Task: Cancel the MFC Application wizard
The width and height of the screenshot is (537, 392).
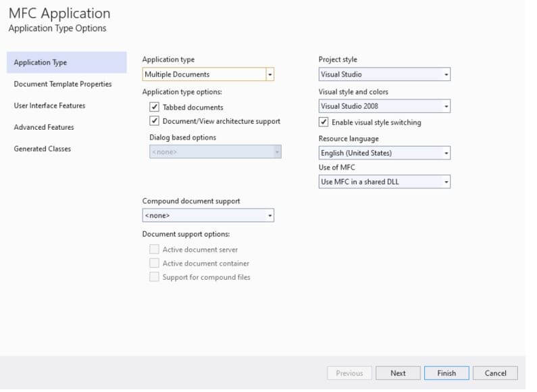Action: [x=495, y=373]
